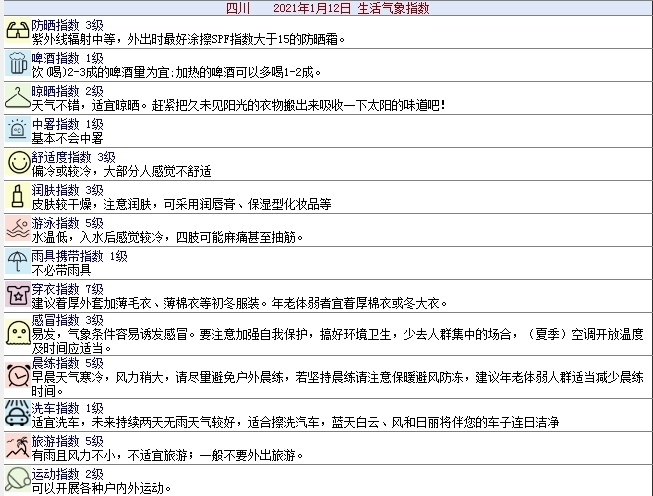The image size is (653, 496).
Task: Select the 穿衣指数 7级 label
Action: click(67, 287)
